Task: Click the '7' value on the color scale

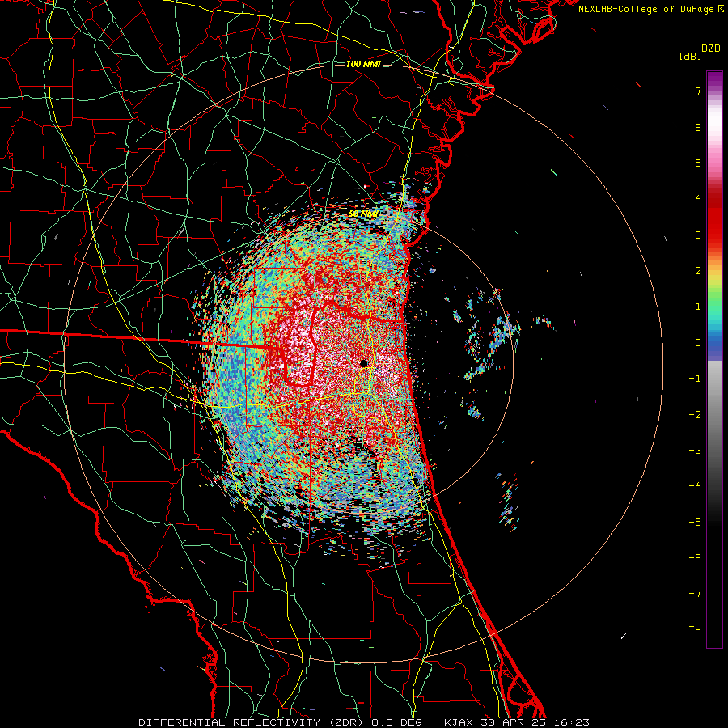Action: tap(698, 91)
